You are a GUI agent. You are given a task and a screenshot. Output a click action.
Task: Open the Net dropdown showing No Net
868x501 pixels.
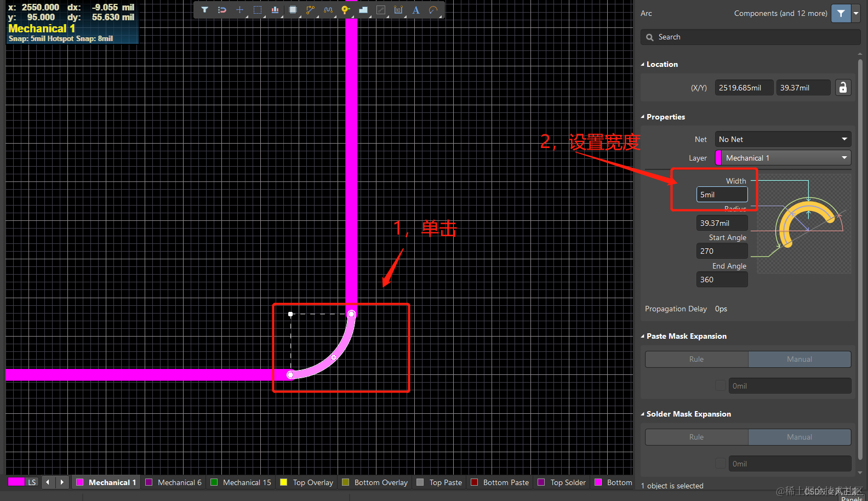tap(783, 139)
